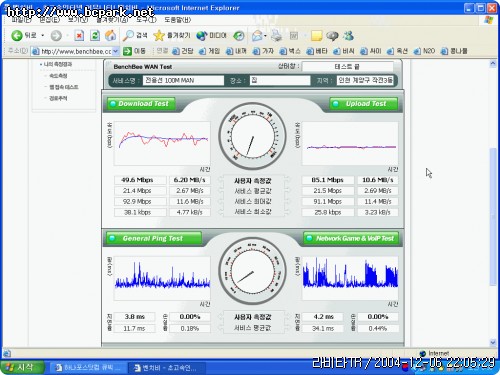This screenshot has width=500, height=375.
Task: Open the 즐겨찾기(A) menu
Action: (112, 20)
